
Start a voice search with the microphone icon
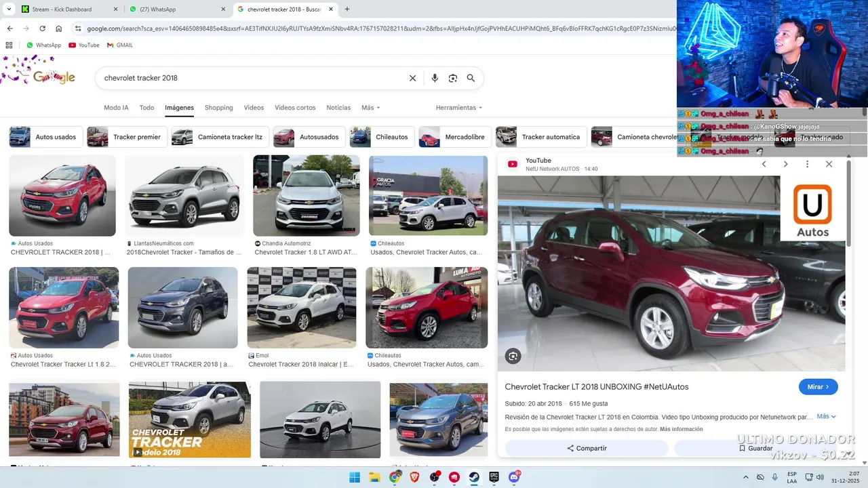[435, 78]
